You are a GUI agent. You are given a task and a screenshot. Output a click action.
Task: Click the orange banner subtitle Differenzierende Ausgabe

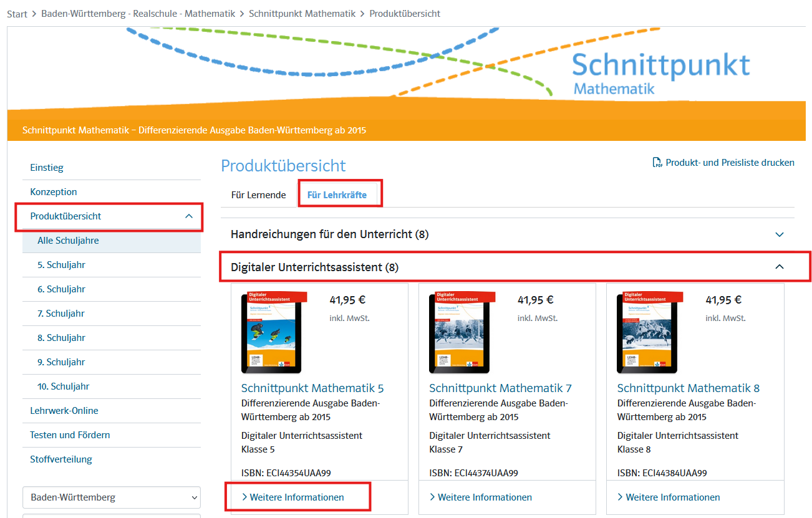pos(194,130)
